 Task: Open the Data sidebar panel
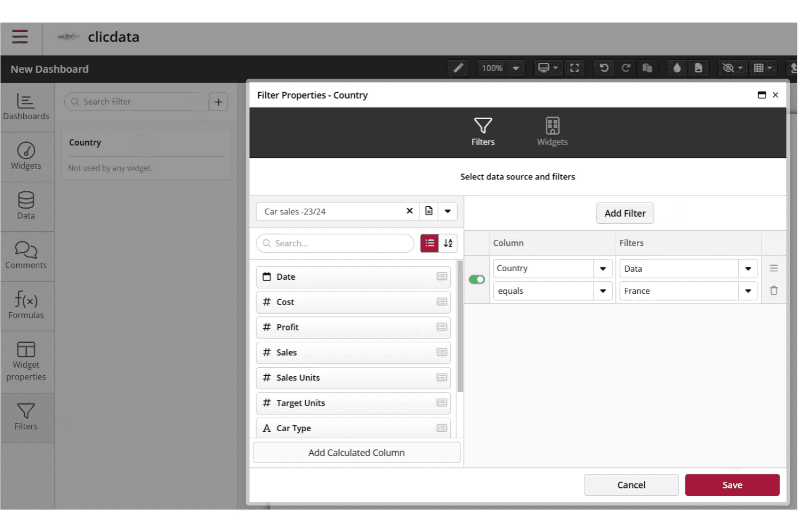coord(26,206)
